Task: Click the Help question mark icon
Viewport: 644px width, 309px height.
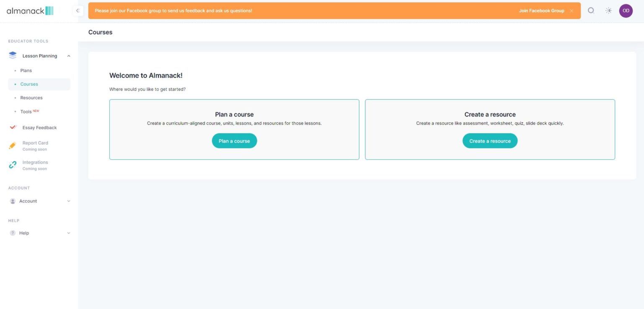Action: coord(13,233)
